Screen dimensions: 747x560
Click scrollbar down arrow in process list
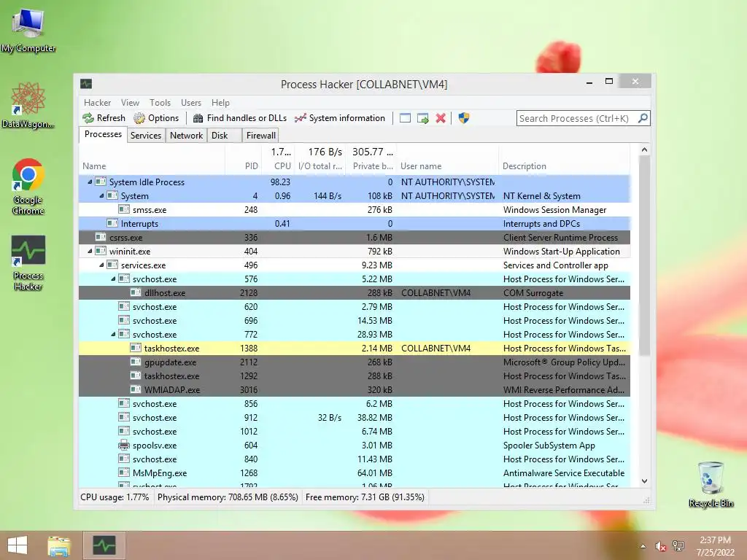[644, 481]
